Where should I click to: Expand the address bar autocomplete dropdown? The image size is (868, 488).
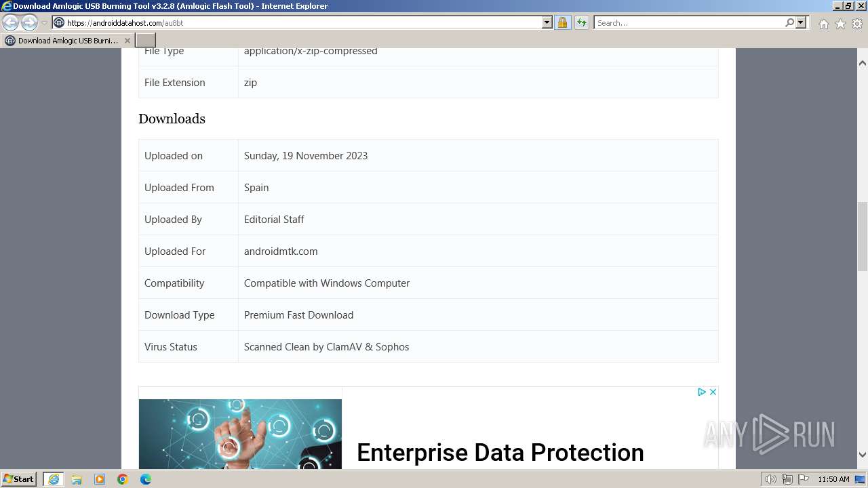pos(547,22)
